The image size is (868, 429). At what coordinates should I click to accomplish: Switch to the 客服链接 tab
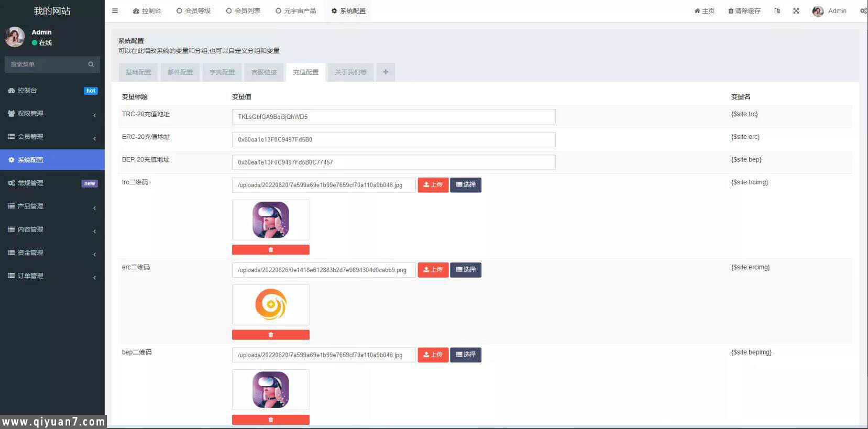point(263,72)
